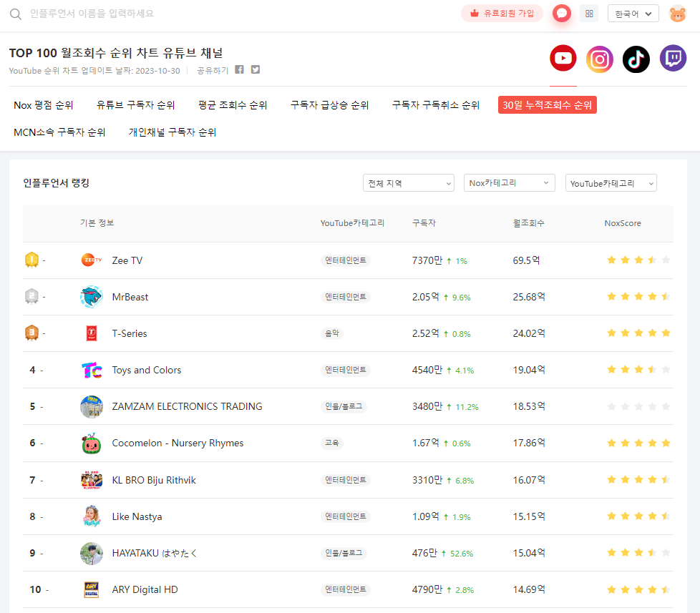The height and width of the screenshot is (613, 700).
Task: Click the 유료회원 가입 button
Action: (x=502, y=14)
